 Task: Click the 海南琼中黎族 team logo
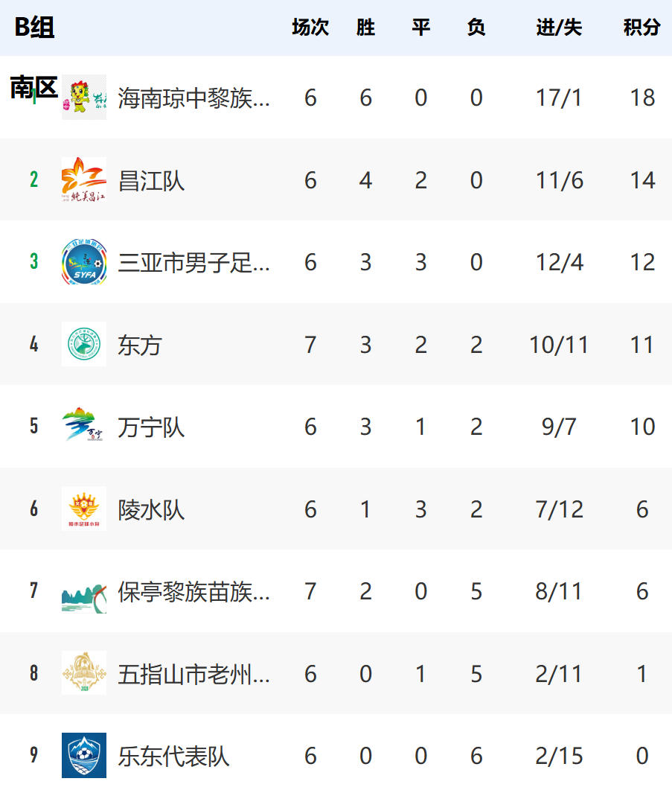pyautogui.click(x=84, y=98)
